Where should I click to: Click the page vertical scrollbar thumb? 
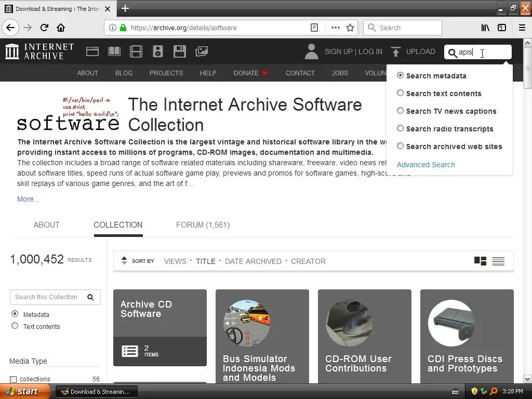click(x=528, y=68)
